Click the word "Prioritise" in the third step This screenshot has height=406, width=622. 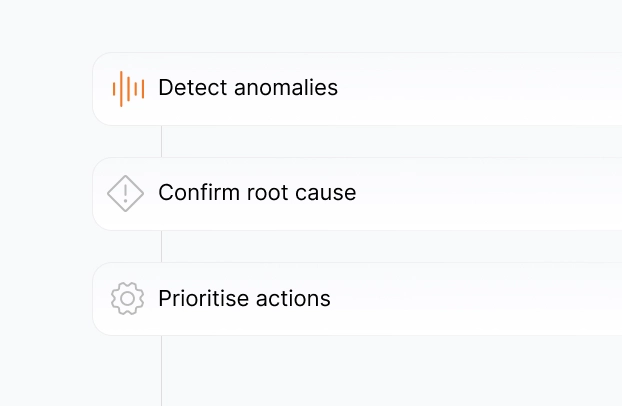coord(203,298)
